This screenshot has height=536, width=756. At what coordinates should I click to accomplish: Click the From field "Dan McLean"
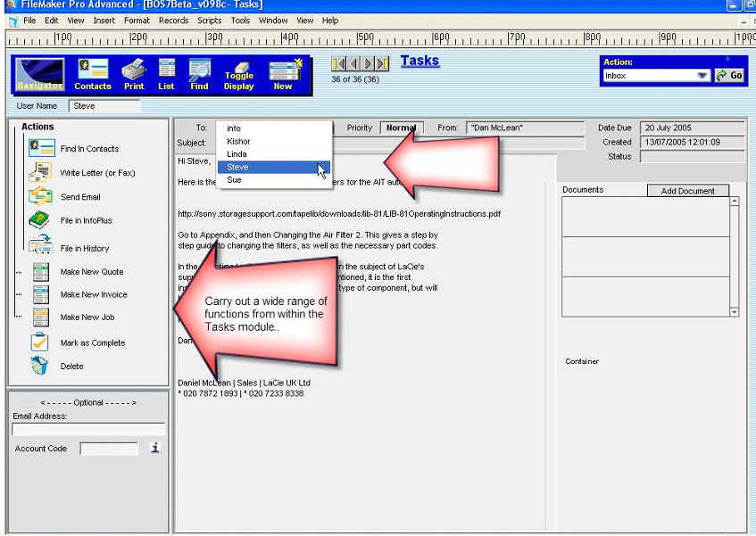[525, 128]
